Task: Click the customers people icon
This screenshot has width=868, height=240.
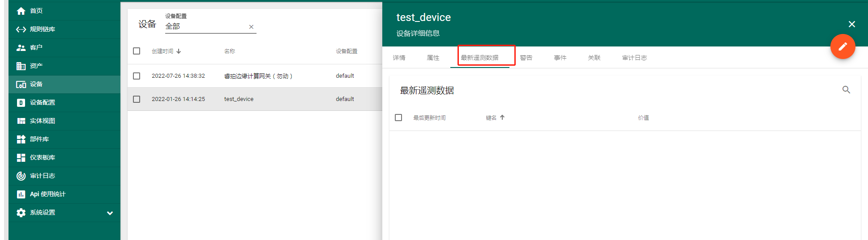Action: pos(21,48)
